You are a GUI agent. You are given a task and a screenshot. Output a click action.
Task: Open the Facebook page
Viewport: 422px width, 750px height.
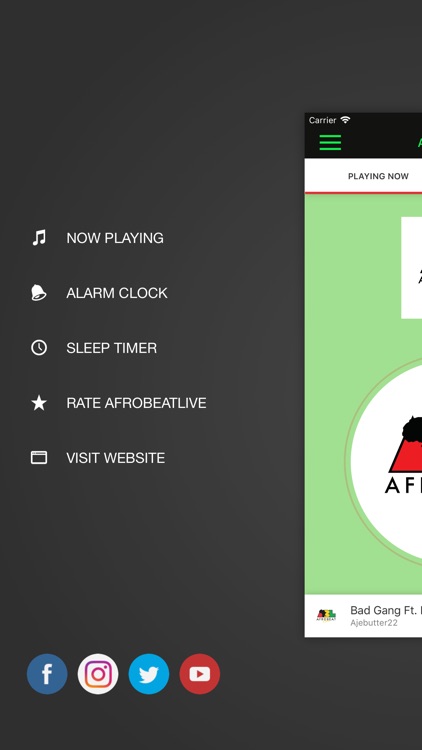click(47, 674)
